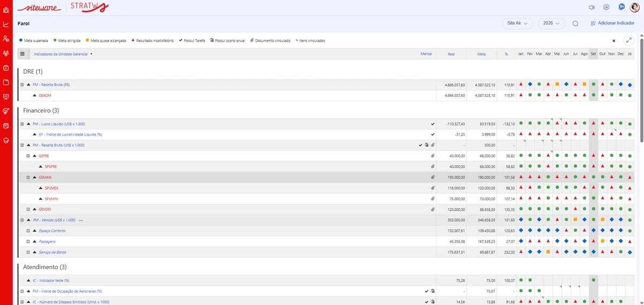Click the percent value 252,03 in Serviço de Bordo row
644x305 pixels.
click(x=510, y=252)
